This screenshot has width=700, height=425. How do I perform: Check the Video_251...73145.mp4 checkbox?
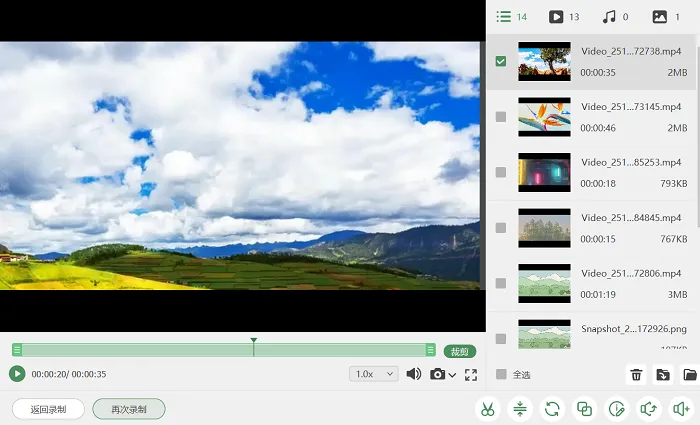click(501, 117)
